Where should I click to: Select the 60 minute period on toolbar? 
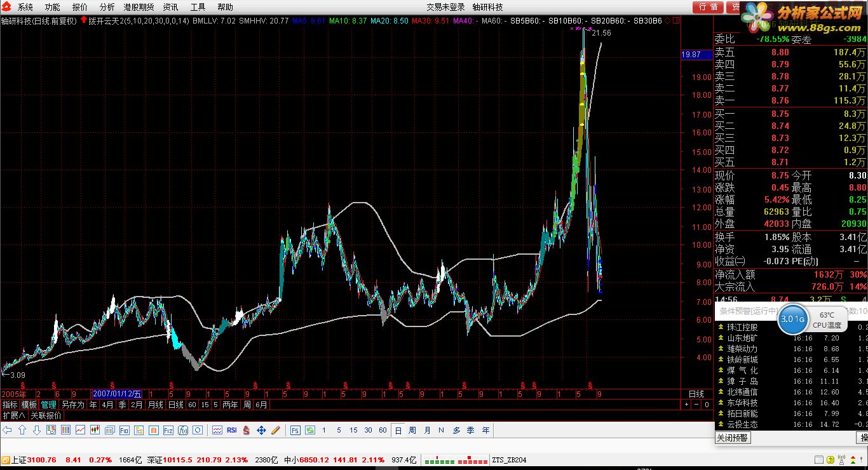pos(383,430)
